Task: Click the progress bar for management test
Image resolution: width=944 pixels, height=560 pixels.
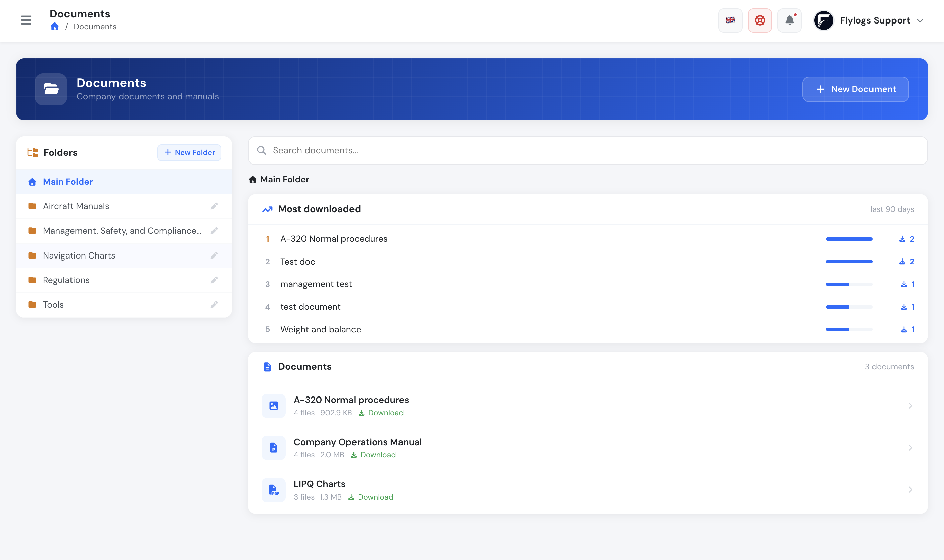Action: coord(849,284)
